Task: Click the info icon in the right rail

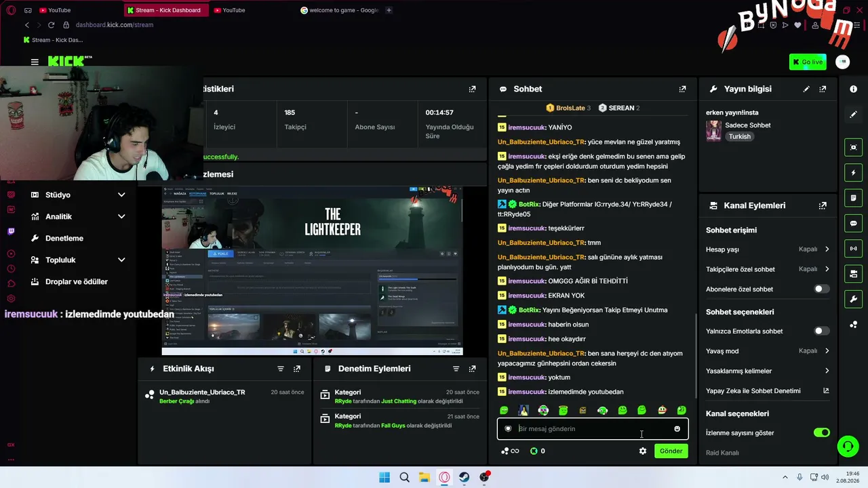Action: point(853,89)
